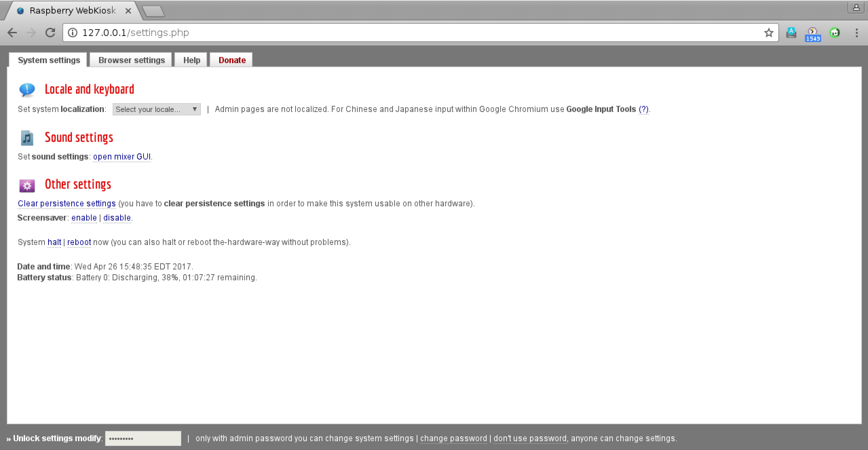Image resolution: width=868 pixels, height=450 pixels.
Task: Click the site info icon in address bar
Action: click(72, 33)
